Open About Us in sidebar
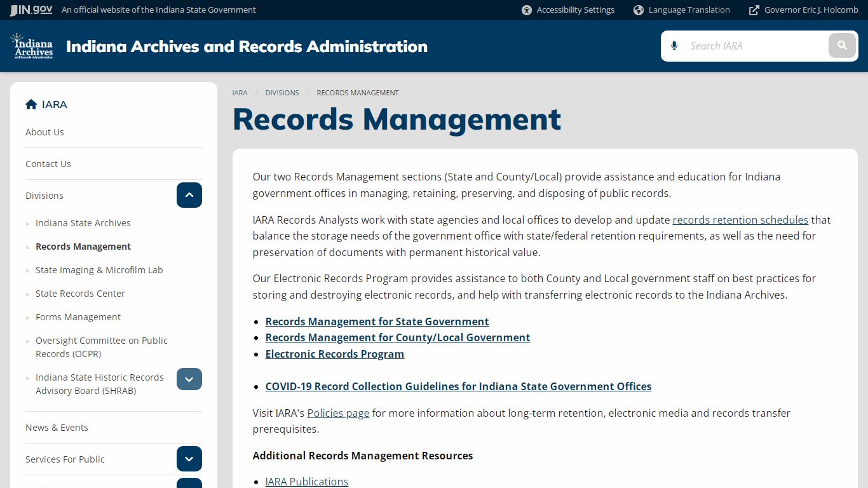This screenshot has width=868, height=488. point(44,132)
